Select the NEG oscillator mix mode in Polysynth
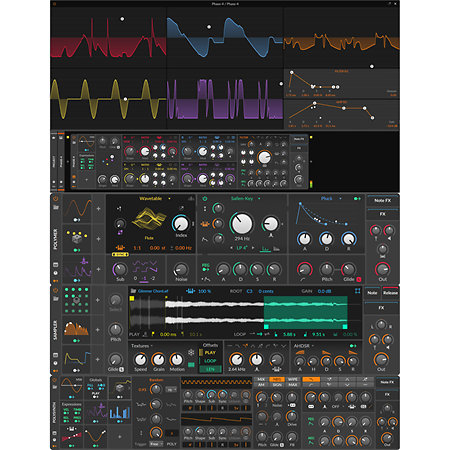Screen dimensions: 450x450 point(277,379)
